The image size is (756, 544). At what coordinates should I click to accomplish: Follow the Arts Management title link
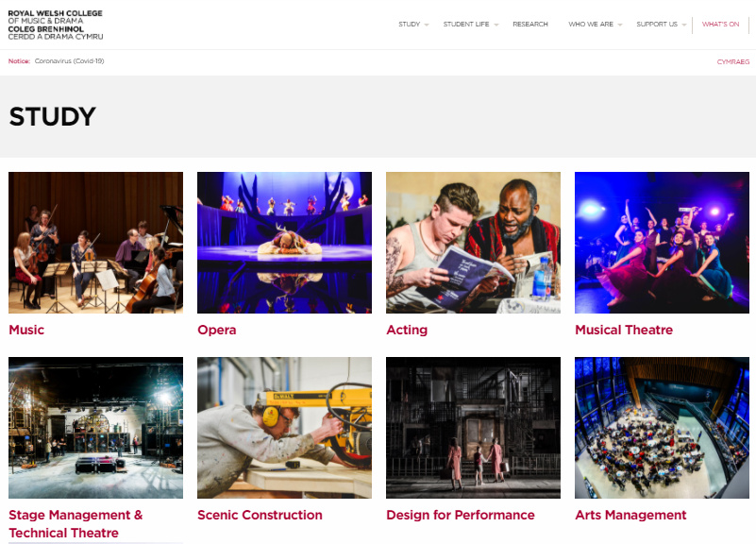[x=630, y=515]
